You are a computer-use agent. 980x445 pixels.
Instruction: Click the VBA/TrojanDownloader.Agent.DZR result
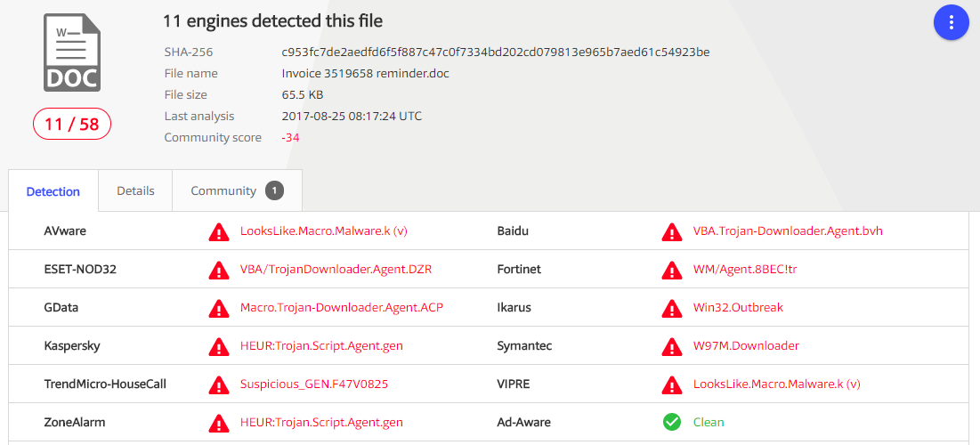coord(336,269)
